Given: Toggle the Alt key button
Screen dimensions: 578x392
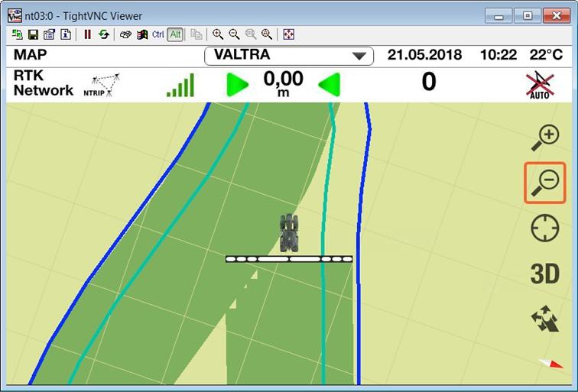Looking at the screenshot, I should coord(175,34).
